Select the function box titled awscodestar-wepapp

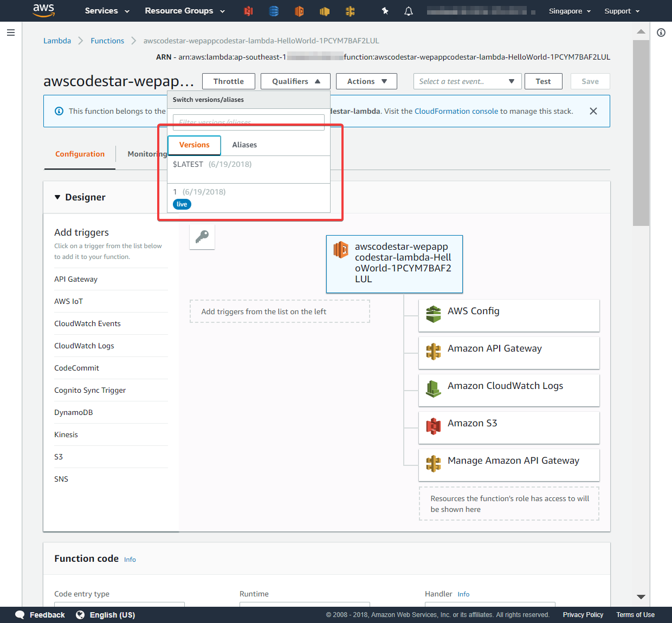click(x=395, y=264)
